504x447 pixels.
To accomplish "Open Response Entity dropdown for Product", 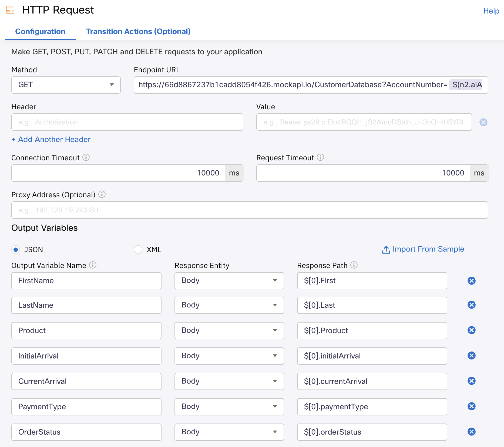I will coord(229,331).
